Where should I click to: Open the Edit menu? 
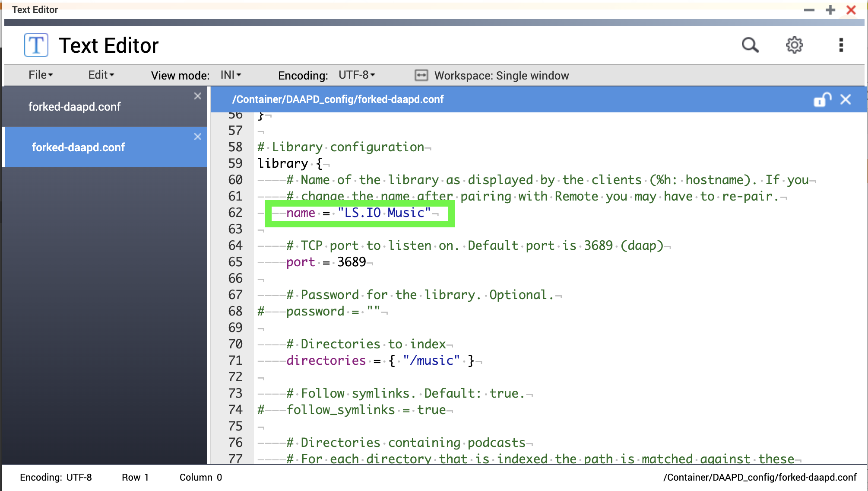coord(101,75)
